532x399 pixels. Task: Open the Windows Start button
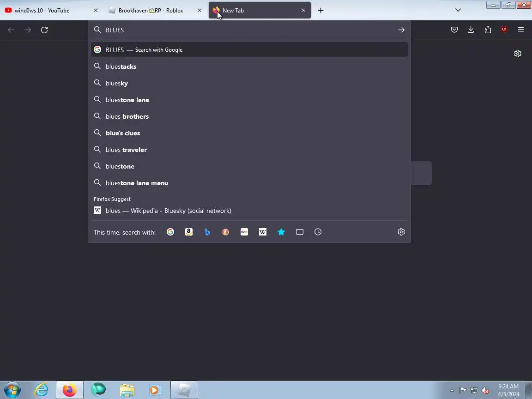click(12, 390)
